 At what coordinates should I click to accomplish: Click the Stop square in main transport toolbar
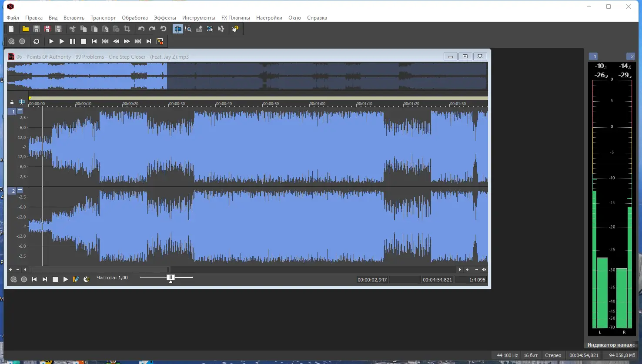84,41
